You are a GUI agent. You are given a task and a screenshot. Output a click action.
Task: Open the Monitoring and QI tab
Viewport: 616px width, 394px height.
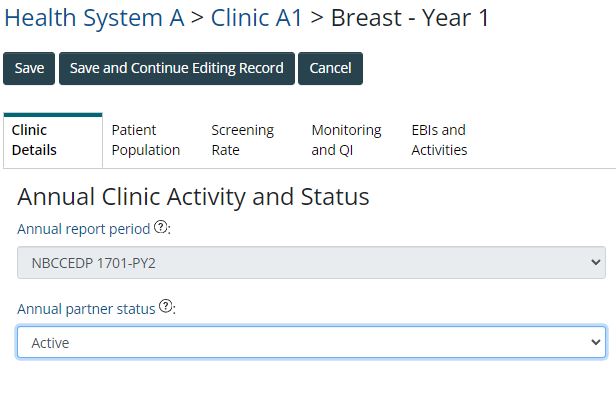pyautogui.click(x=346, y=140)
